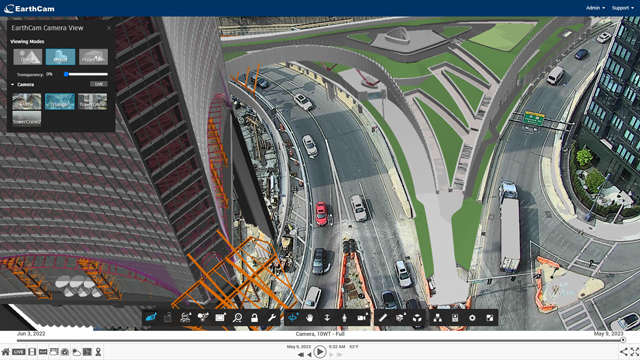Go to Home icon in bottom bar
Image resolution: width=640 pixels, height=360 pixels.
(x=6, y=352)
